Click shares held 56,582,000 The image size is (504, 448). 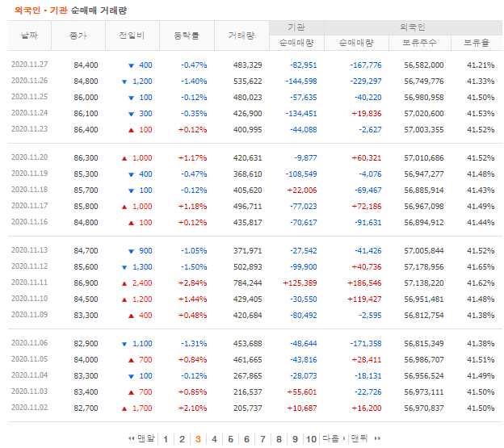pos(424,65)
